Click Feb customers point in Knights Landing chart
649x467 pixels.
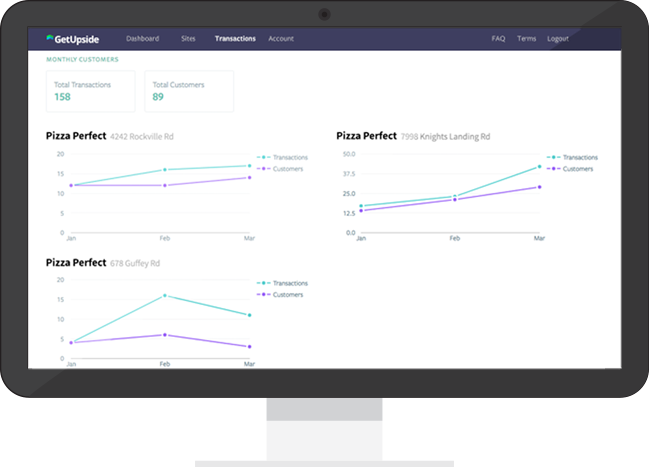(455, 200)
